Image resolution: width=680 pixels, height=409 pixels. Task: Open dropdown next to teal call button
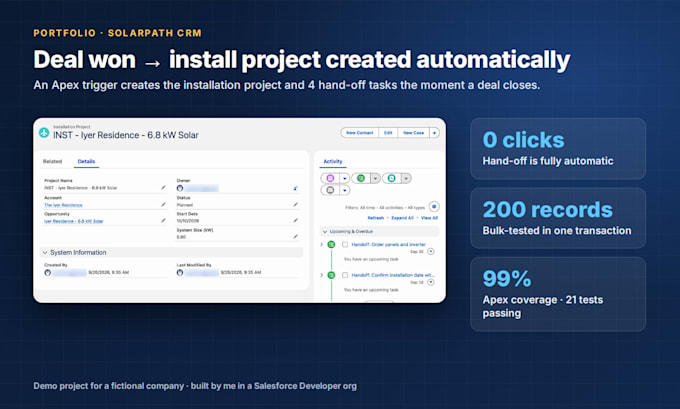(x=406, y=178)
